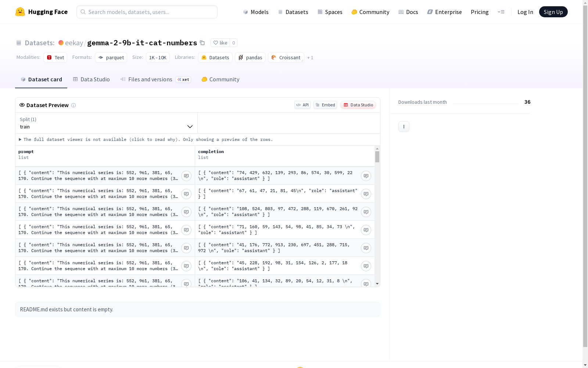
Task: Select the pandas library tag
Action: pos(250,57)
